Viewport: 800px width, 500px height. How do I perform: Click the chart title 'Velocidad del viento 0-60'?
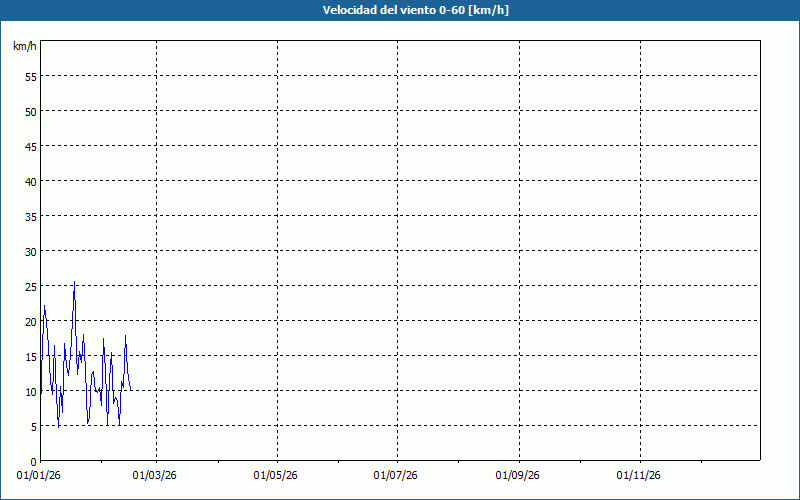(400, 10)
